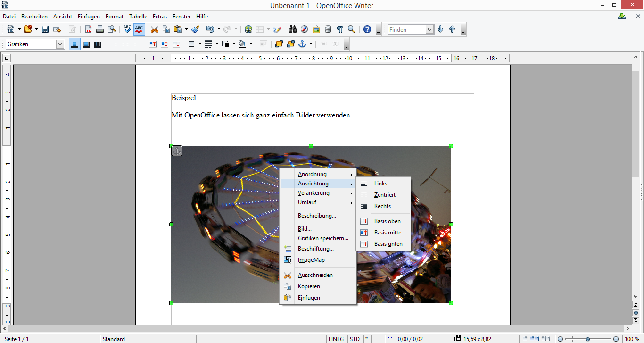Click the Save document icon
The image size is (644, 343).
[45, 29]
